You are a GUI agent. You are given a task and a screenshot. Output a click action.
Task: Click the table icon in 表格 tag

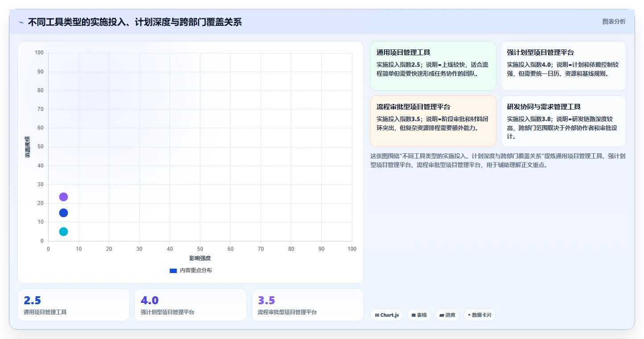[x=413, y=315]
